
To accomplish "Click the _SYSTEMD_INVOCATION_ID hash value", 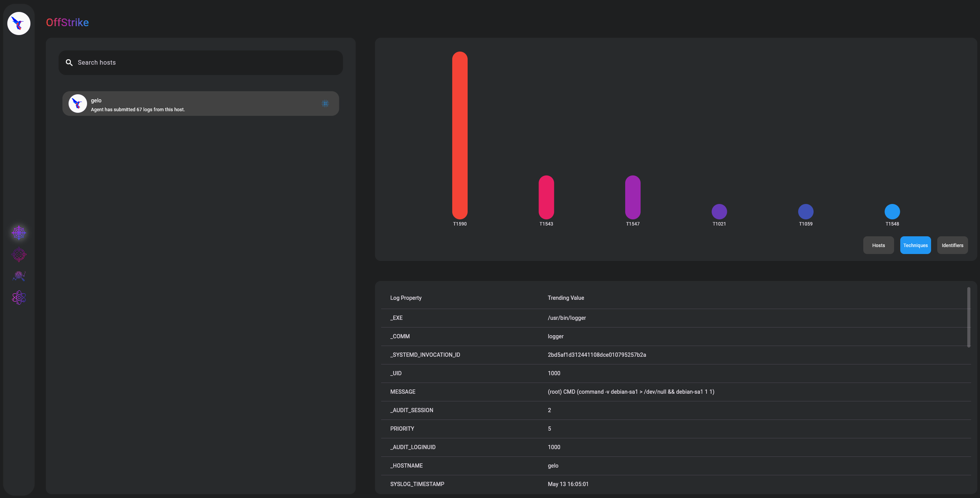I will coord(597,355).
